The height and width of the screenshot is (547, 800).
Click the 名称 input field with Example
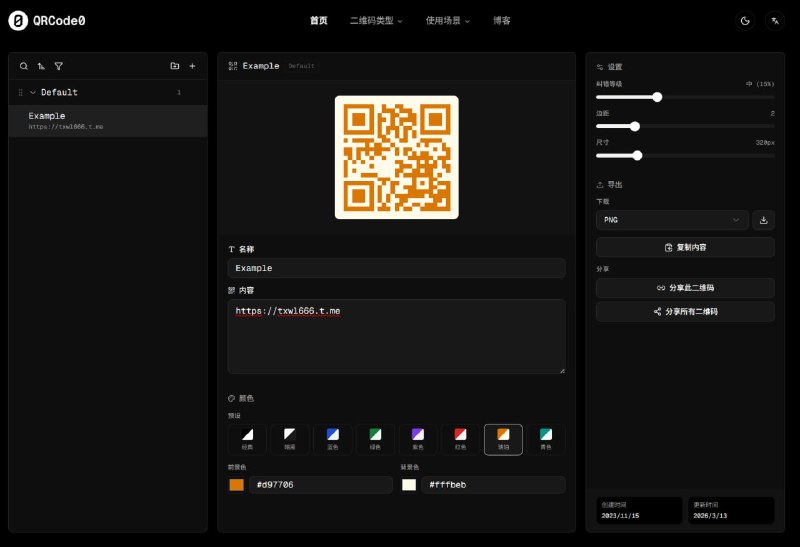[396, 268]
